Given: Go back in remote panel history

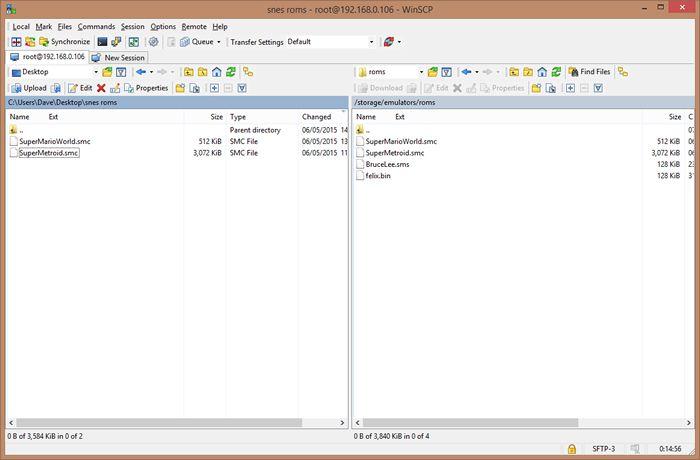Looking at the screenshot, I should pyautogui.click(x=466, y=72).
